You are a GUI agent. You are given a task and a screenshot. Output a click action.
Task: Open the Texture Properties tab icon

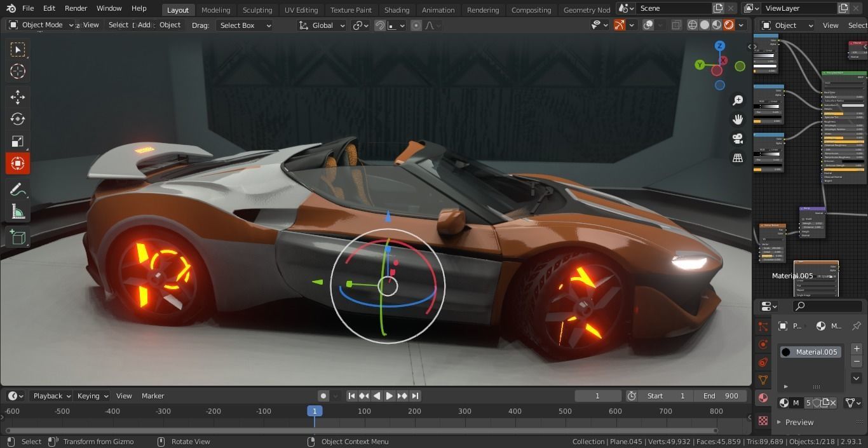tap(763, 420)
